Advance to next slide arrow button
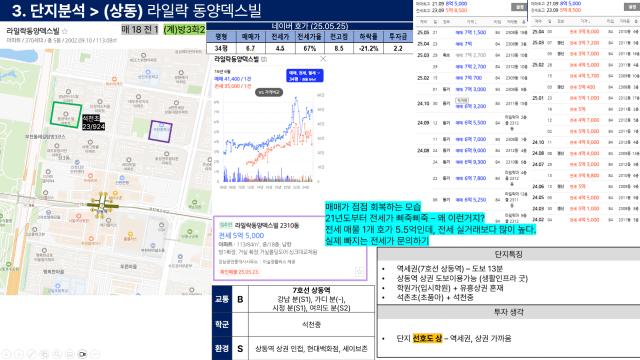The image size is (640, 360). coord(19,354)
